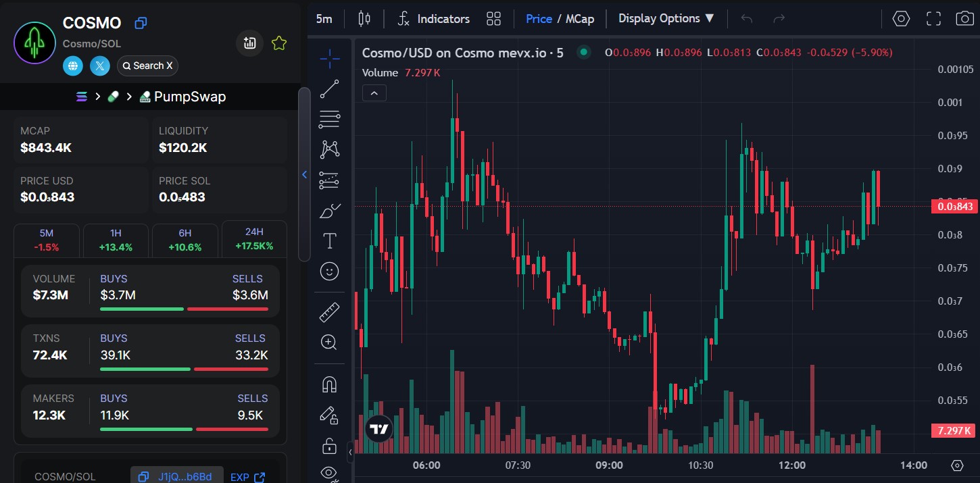The width and height of the screenshot is (980, 483).
Task: Toggle stay in drawing mode
Action: click(329, 415)
